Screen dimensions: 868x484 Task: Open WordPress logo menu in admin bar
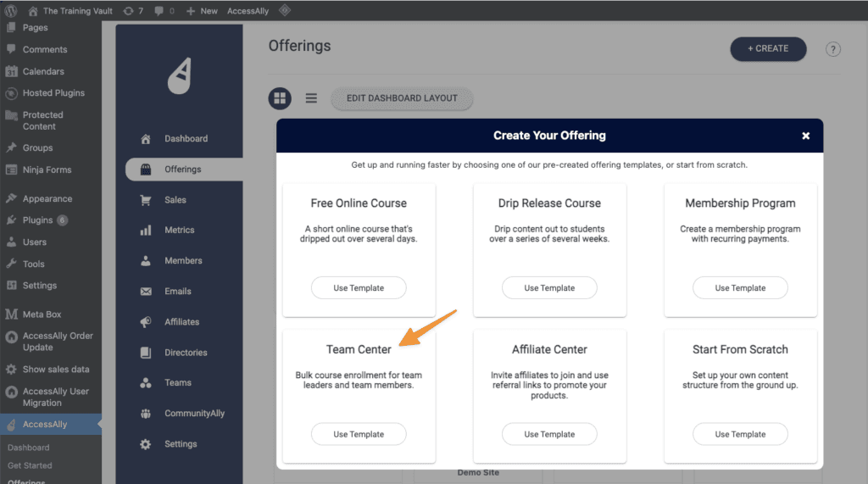click(x=11, y=11)
